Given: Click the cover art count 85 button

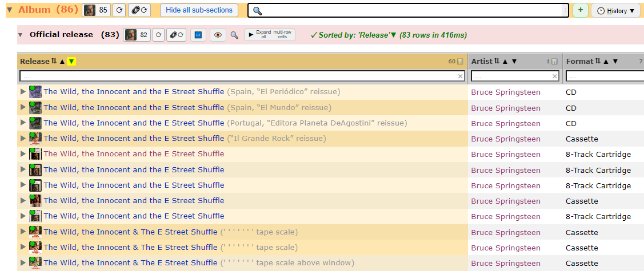Looking at the screenshot, I should click(97, 10).
